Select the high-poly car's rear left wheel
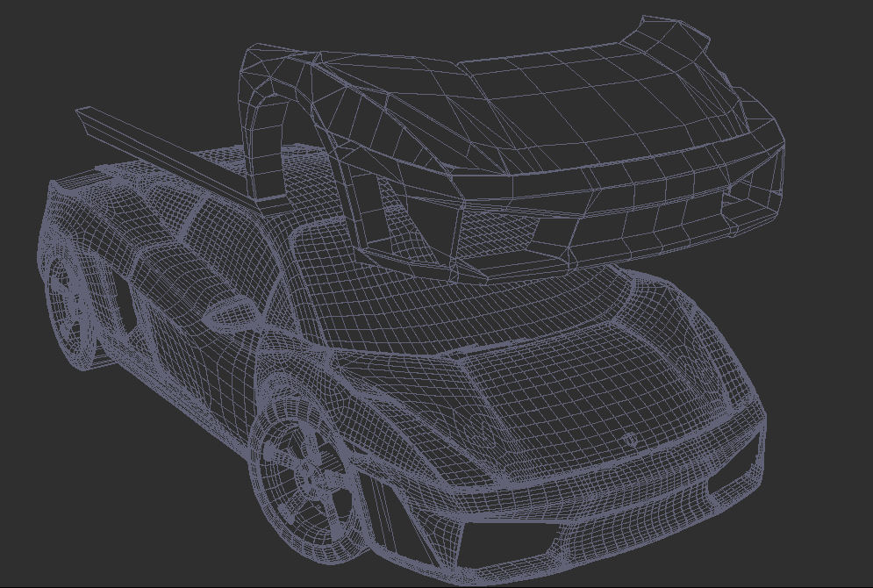The width and height of the screenshot is (873, 588). coord(69,309)
